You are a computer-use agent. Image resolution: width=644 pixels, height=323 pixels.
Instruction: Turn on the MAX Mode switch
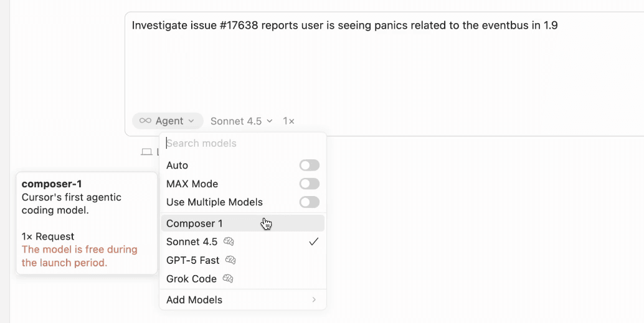point(309,184)
